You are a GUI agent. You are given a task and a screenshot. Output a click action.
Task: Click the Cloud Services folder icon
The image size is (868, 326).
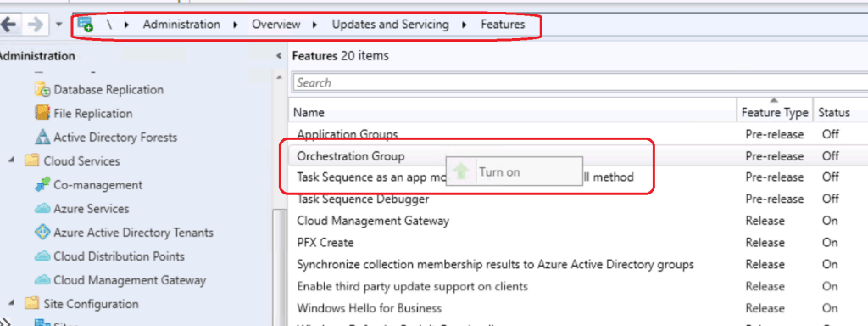[32, 160]
